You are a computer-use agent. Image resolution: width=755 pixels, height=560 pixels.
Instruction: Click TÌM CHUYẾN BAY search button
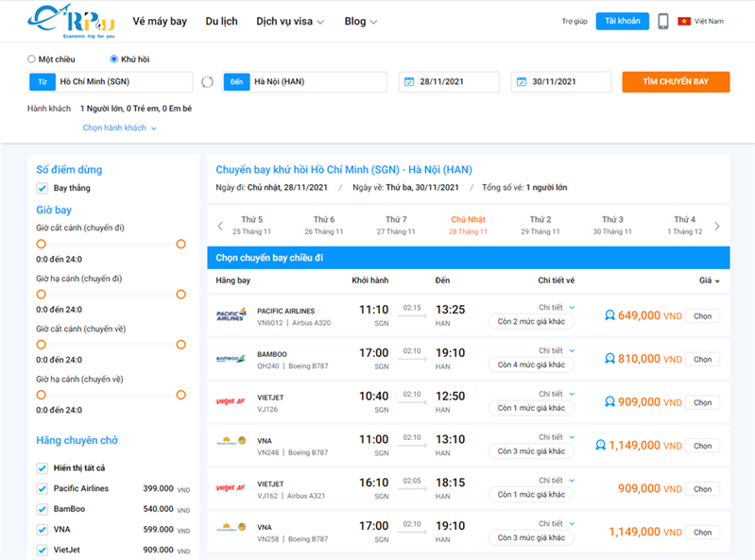point(676,82)
